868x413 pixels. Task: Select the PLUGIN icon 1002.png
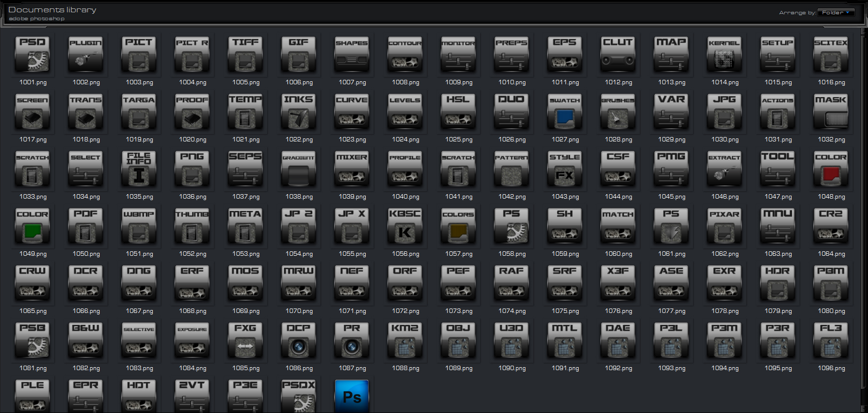click(86, 54)
